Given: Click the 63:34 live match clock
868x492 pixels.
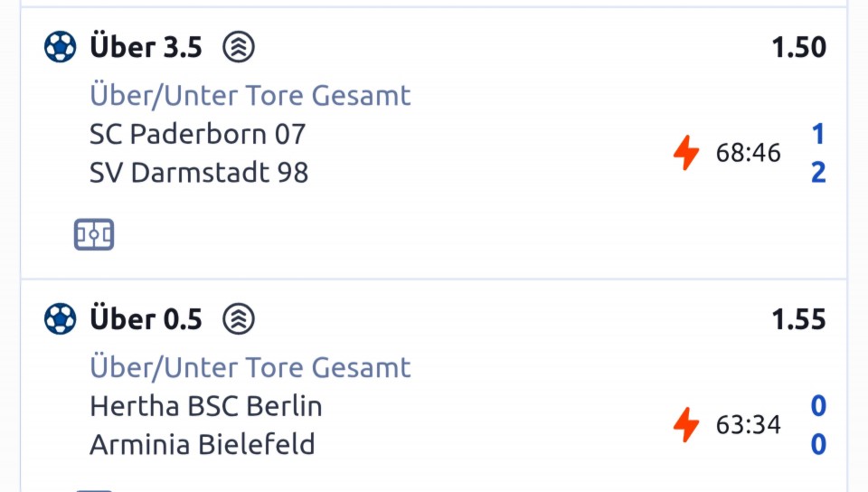Looking at the screenshot, I should (748, 424).
